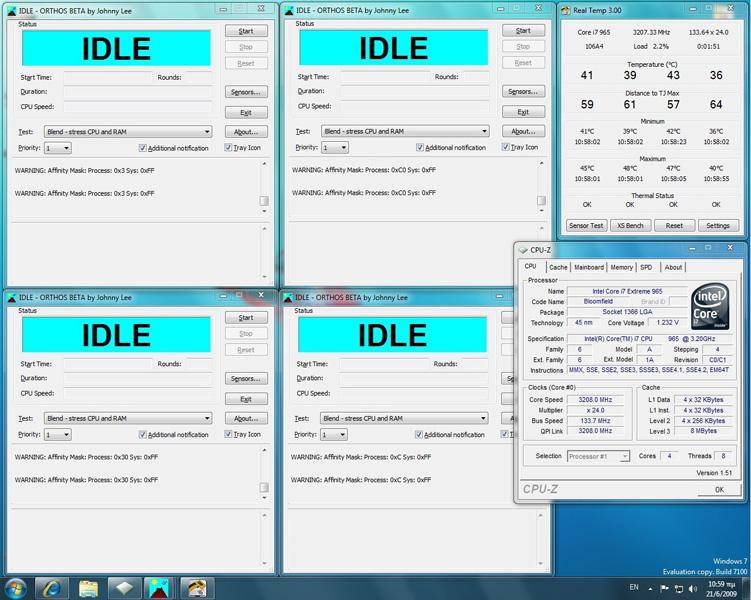This screenshot has height=600, width=751.
Task: Switch to the About tab in CPU-Z
Action: (673, 267)
